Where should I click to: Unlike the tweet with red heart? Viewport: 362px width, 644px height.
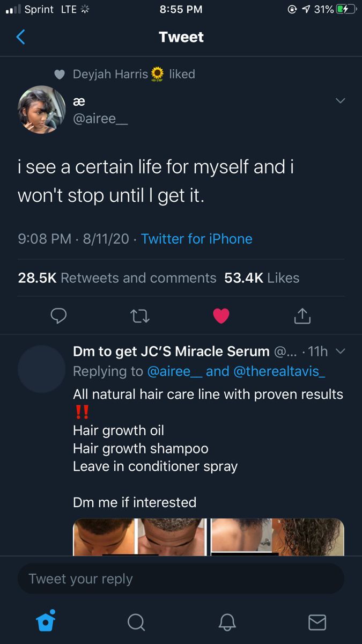pos(221,316)
